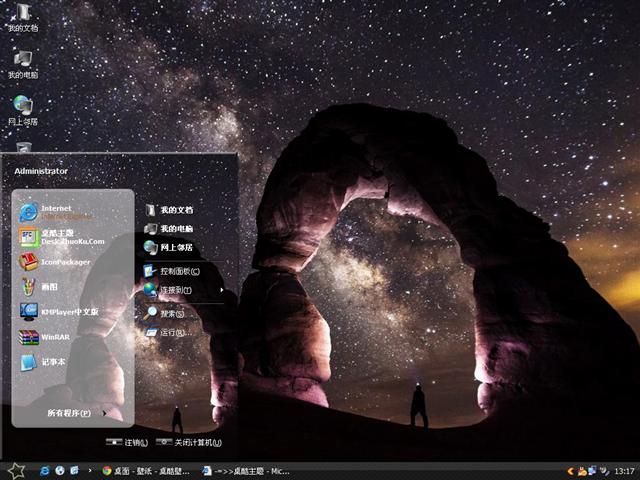Launch Internet Explorer from quick launch
Viewport: 640px width, 480px height.
[44, 471]
